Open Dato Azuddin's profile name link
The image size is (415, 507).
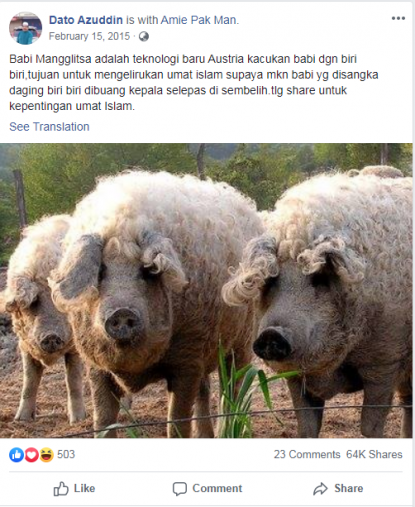pos(86,20)
